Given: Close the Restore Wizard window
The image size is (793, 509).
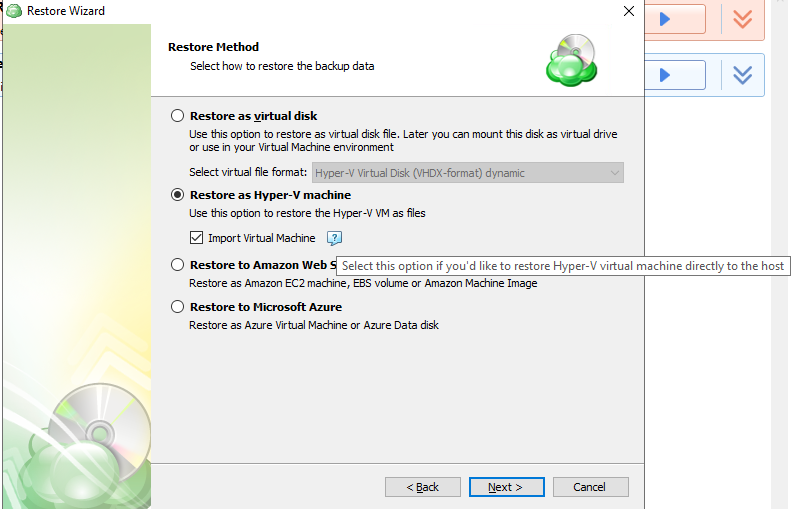Looking at the screenshot, I should [x=629, y=11].
